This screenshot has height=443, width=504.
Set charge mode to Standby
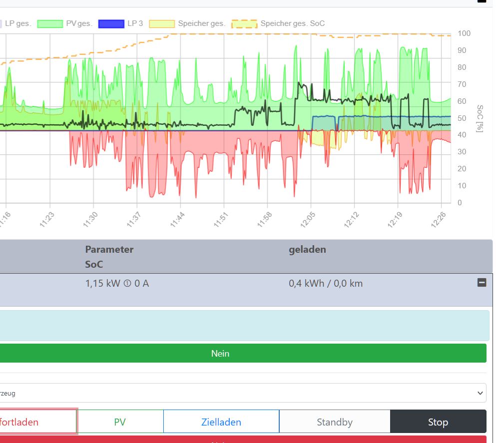(x=334, y=422)
